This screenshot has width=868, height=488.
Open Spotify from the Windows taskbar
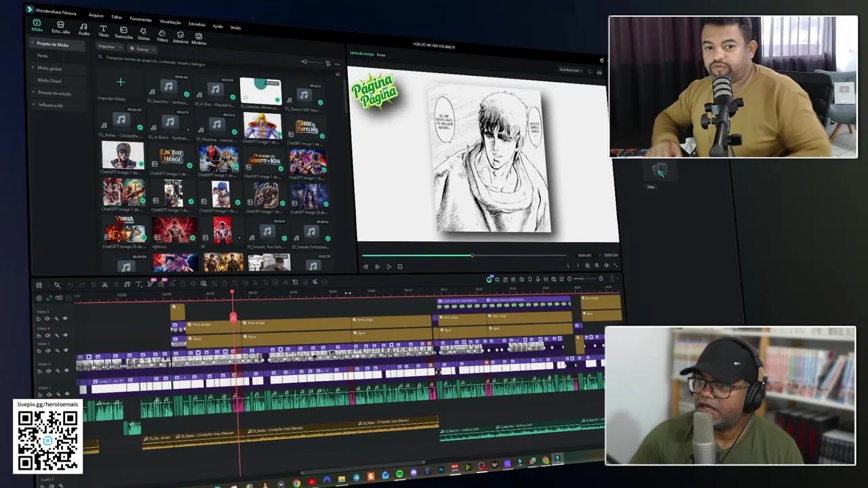pos(399,474)
